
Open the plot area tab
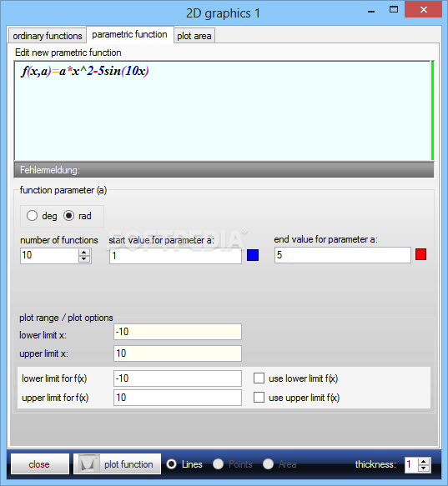coord(194,36)
